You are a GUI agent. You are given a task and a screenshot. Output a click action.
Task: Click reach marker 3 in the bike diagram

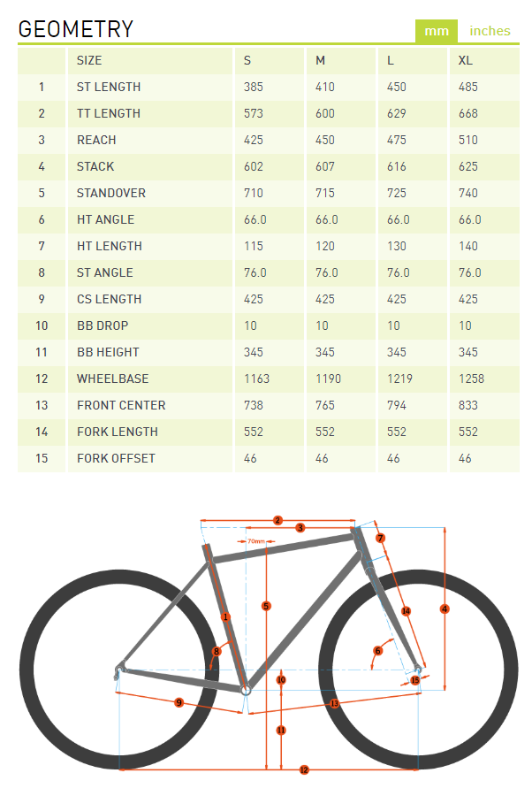(300, 528)
